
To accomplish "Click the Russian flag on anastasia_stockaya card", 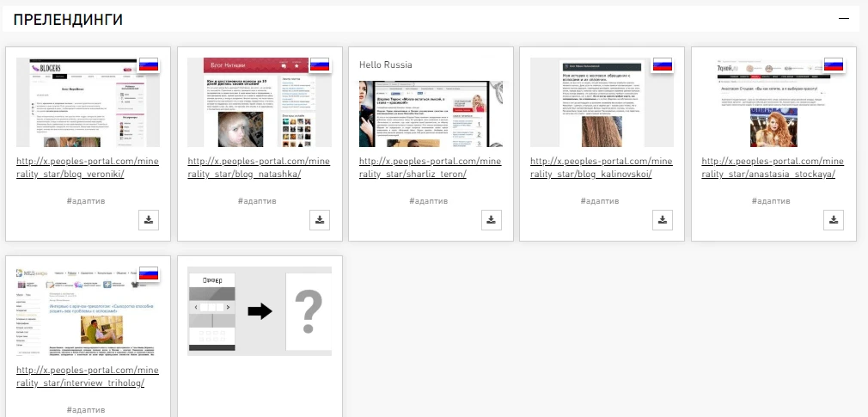I will pos(834,64).
